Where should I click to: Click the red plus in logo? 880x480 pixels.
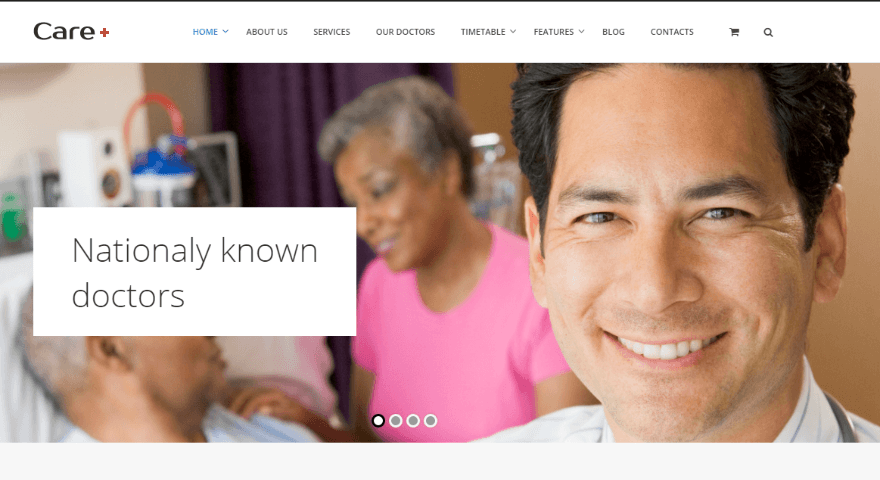pos(104,33)
